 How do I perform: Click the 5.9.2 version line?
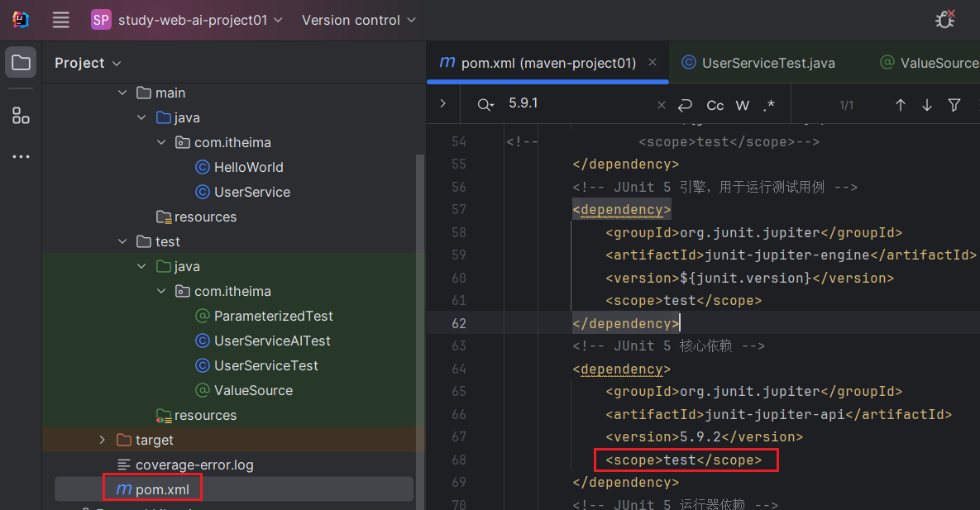click(704, 437)
